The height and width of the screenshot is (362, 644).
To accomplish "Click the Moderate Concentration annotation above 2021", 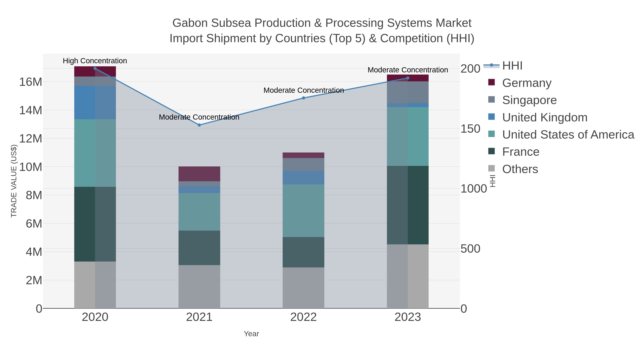I will (199, 117).
